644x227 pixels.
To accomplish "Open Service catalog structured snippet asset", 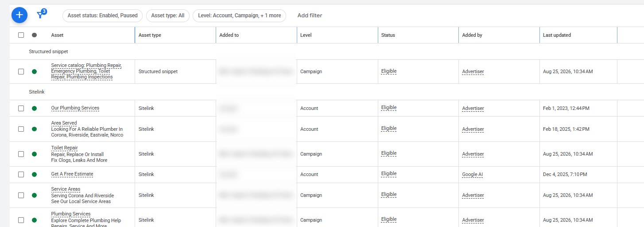I will click(x=86, y=71).
